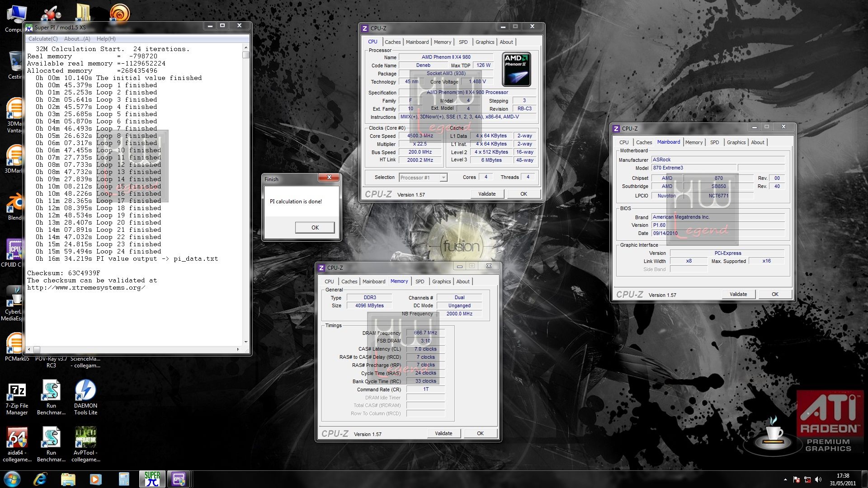Viewport: 868px width, 488px height.
Task: Open the 7-Zip File Manager desktop icon
Action: pyautogui.click(x=17, y=398)
